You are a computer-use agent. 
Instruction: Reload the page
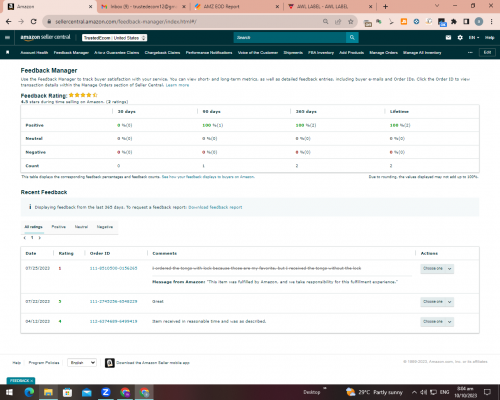33,22
